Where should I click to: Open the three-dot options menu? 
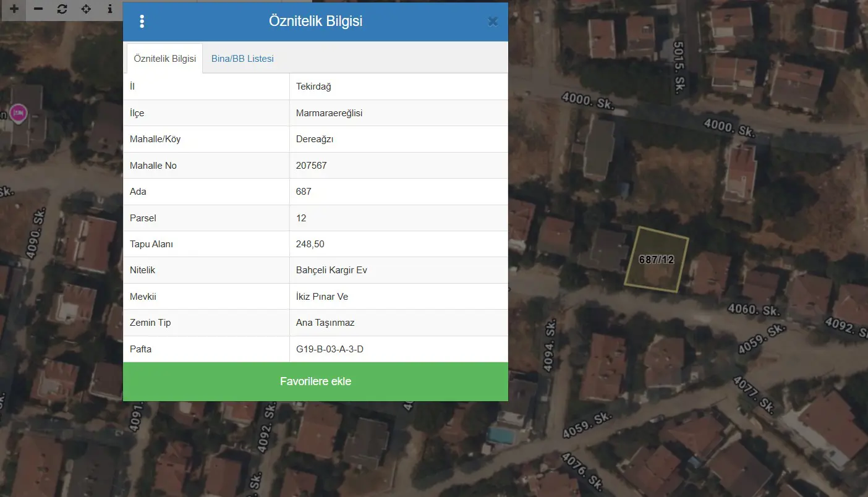tap(142, 22)
